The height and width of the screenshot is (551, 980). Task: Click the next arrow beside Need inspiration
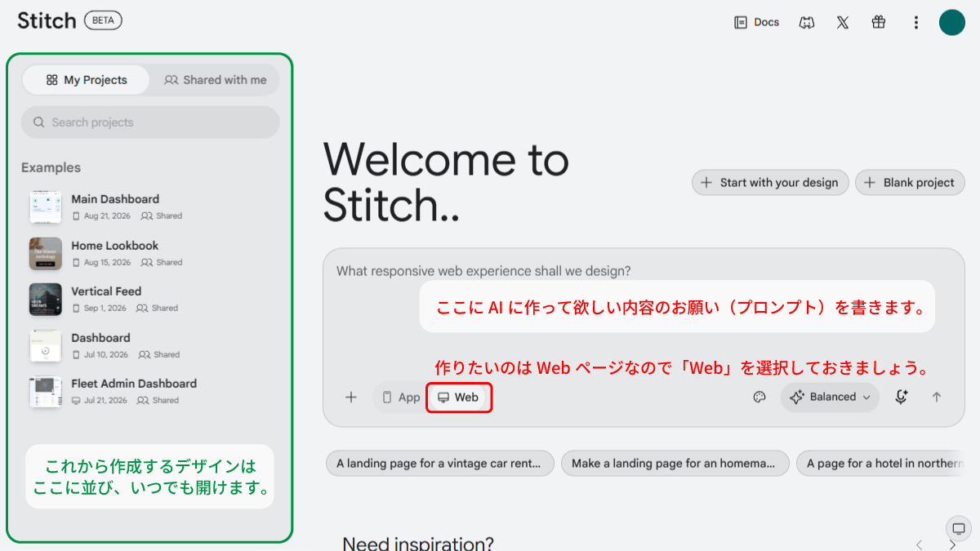(x=952, y=544)
